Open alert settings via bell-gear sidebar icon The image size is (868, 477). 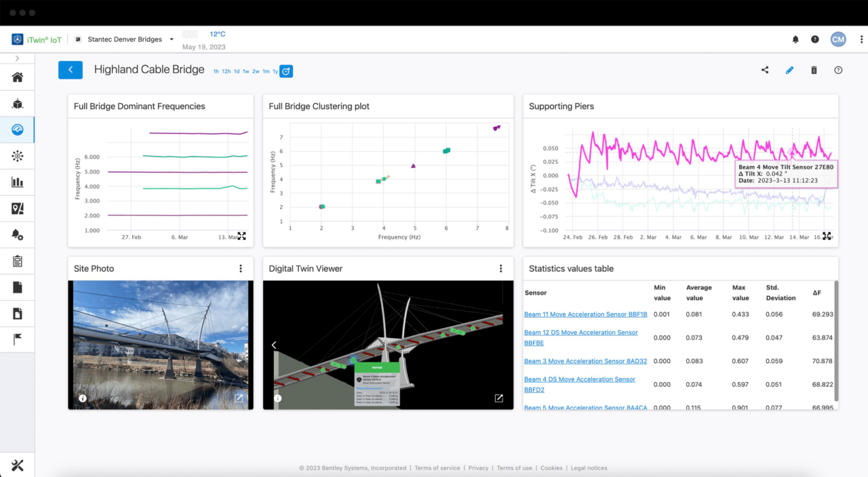point(17,234)
